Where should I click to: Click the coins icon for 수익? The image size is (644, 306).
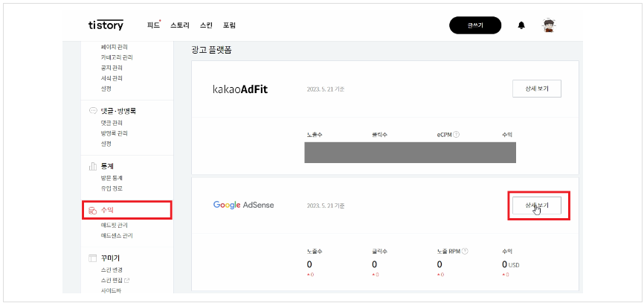click(93, 211)
